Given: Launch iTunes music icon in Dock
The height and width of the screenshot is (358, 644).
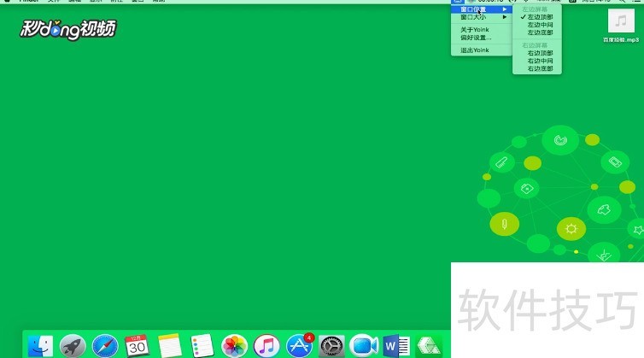Looking at the screenshot, I should point(266,346).
